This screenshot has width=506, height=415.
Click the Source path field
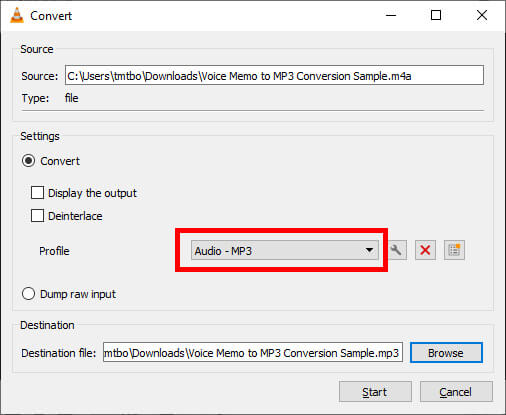pos(274,75)
